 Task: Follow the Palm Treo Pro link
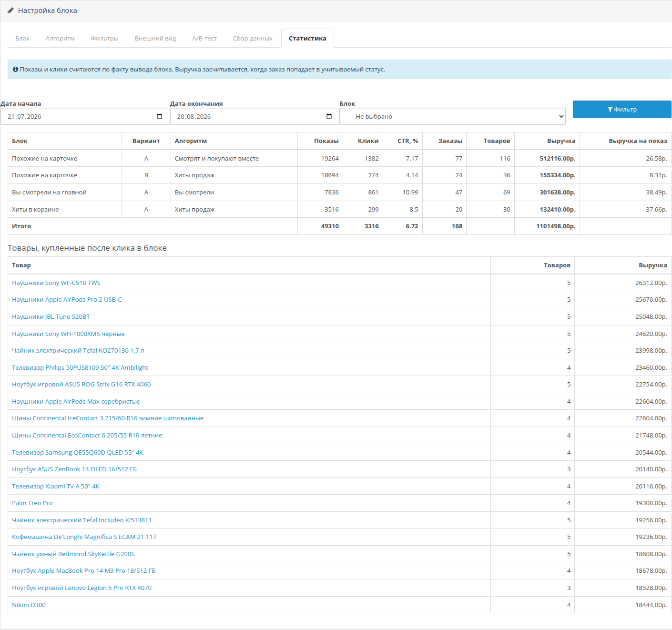tap(32, 503)
